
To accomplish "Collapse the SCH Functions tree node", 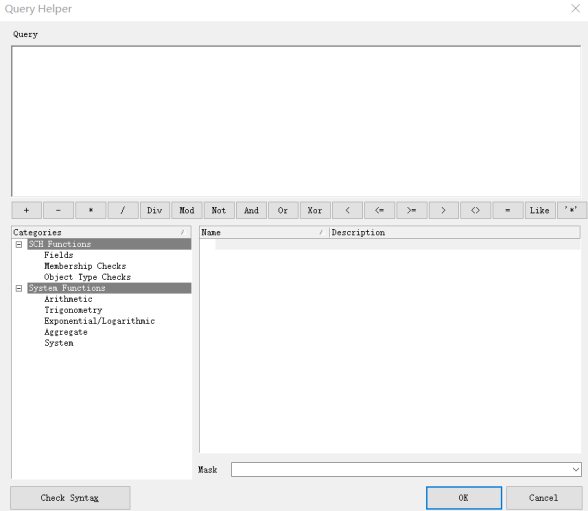I will 19,244.
